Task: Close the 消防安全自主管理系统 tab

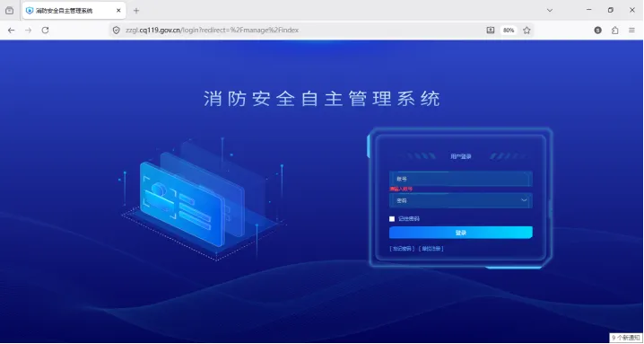Action: [118, 11]
